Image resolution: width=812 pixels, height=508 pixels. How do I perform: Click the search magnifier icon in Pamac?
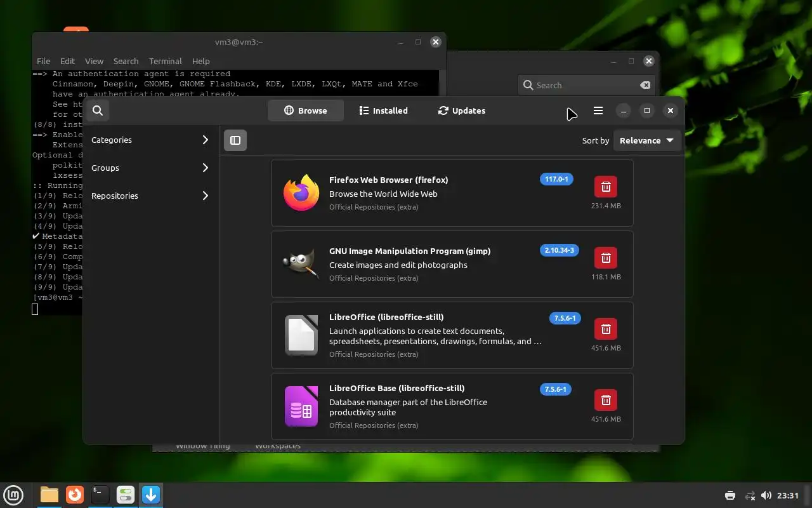(x=97, y=110)
